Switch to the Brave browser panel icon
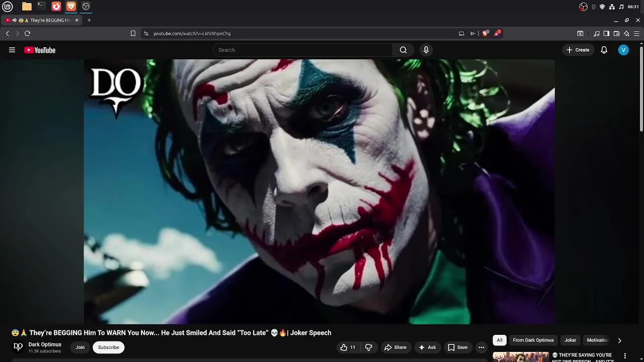 tap(71, 7)
